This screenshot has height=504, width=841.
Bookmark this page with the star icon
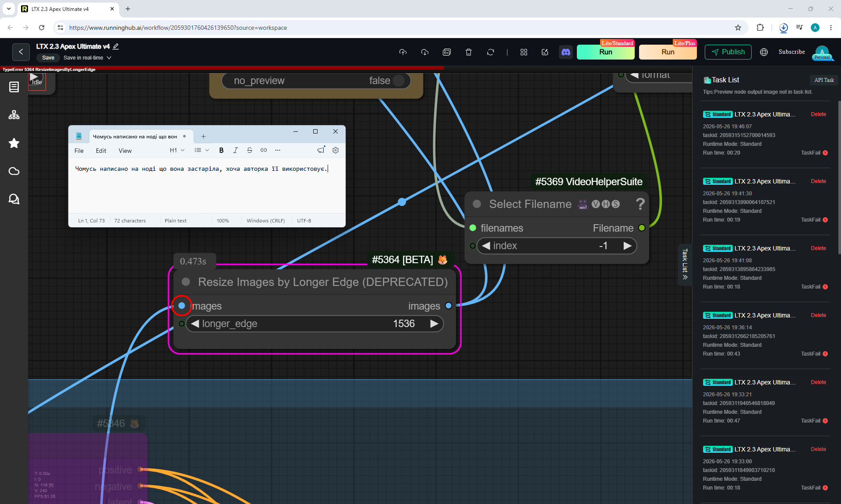tap(738, 28)
